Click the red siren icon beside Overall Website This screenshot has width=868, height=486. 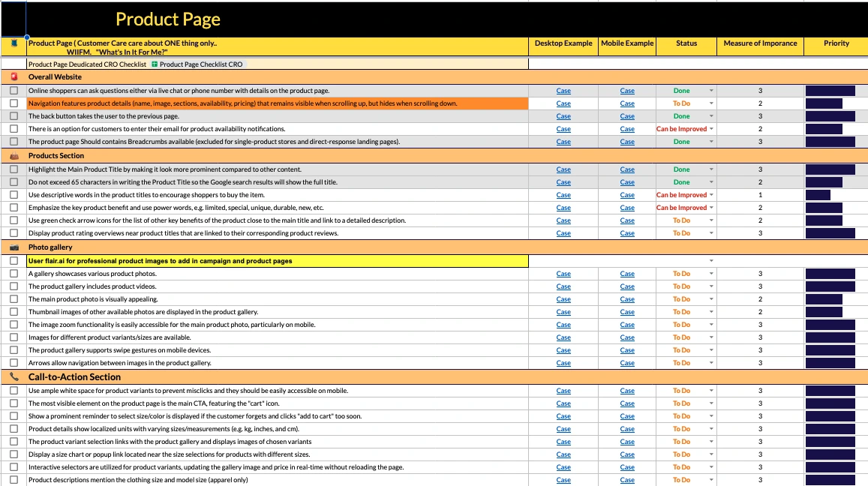coord(14,76)
